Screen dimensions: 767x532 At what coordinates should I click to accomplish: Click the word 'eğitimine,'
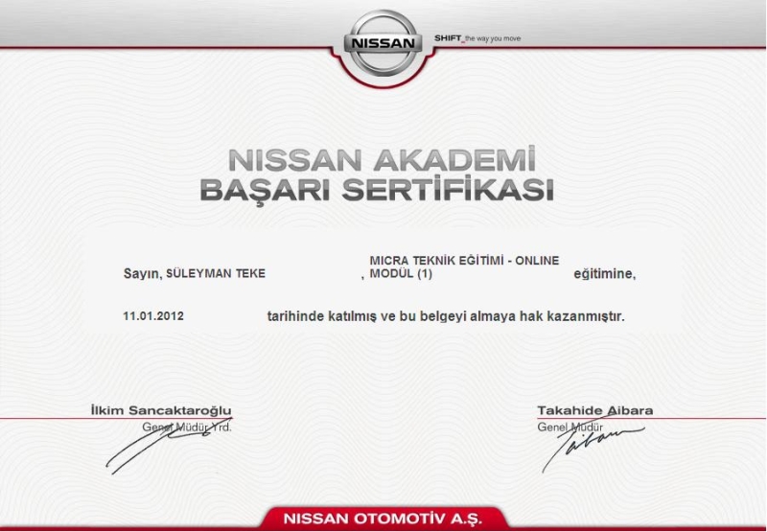[x=605, y=274]
